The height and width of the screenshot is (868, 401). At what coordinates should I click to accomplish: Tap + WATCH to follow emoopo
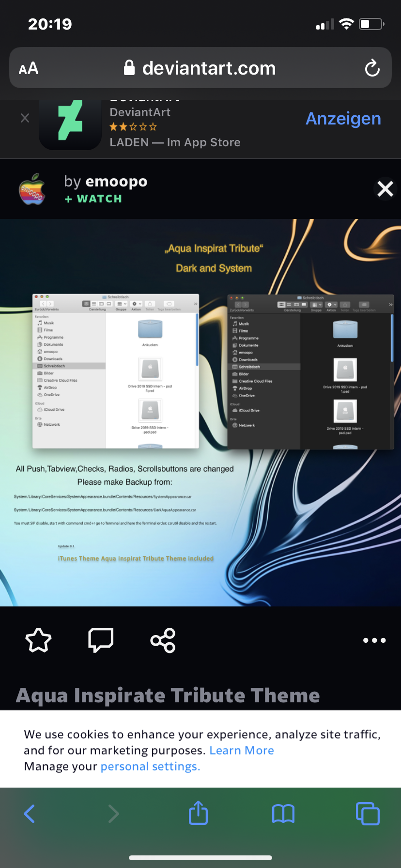click(93, 199)
